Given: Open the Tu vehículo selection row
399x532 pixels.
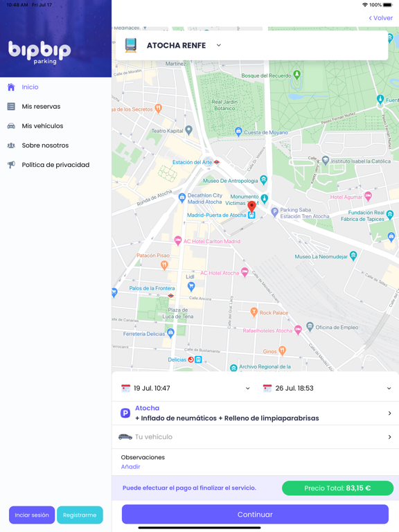Looking at the screenshot, I should click(x=256, y=437).
